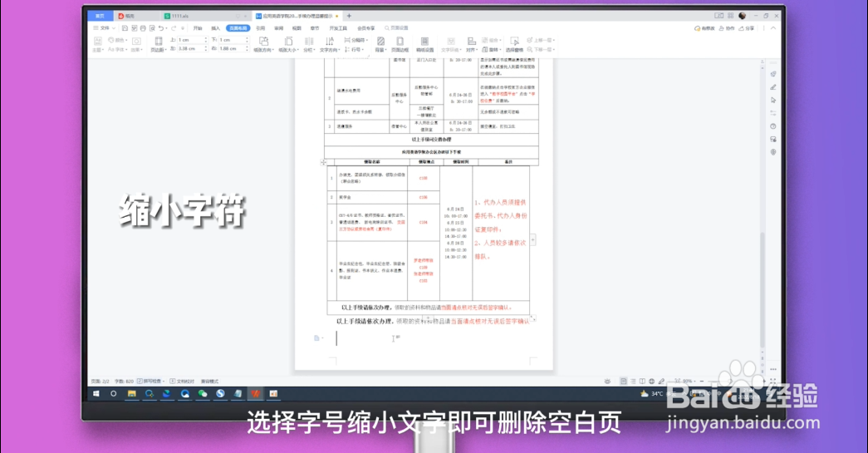The height and width of the screenshot is (453, 868).
Task: Click the Redo arrow icon
Action: point(174,28)
